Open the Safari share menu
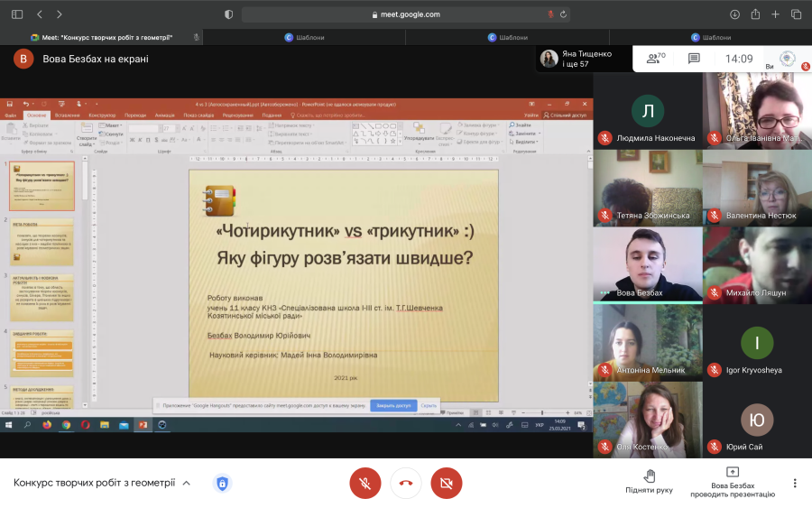The image size is (812, 508). (x=755, y=14)
